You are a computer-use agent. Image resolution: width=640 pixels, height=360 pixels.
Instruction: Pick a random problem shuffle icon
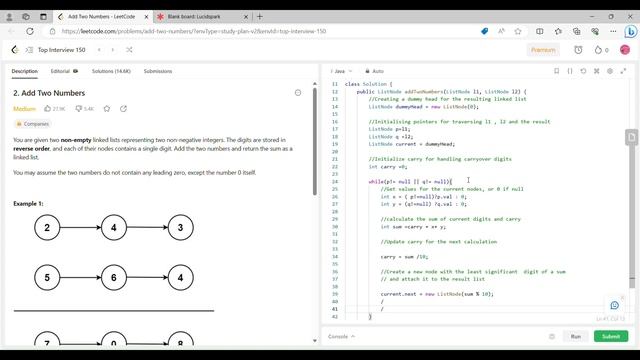coord(129,50)
